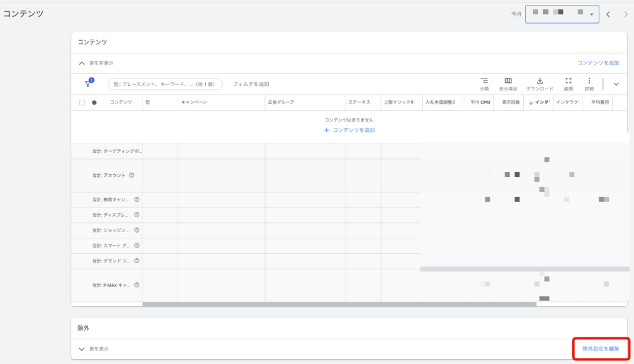Open the 分類 segment icon

pos(484,81)
